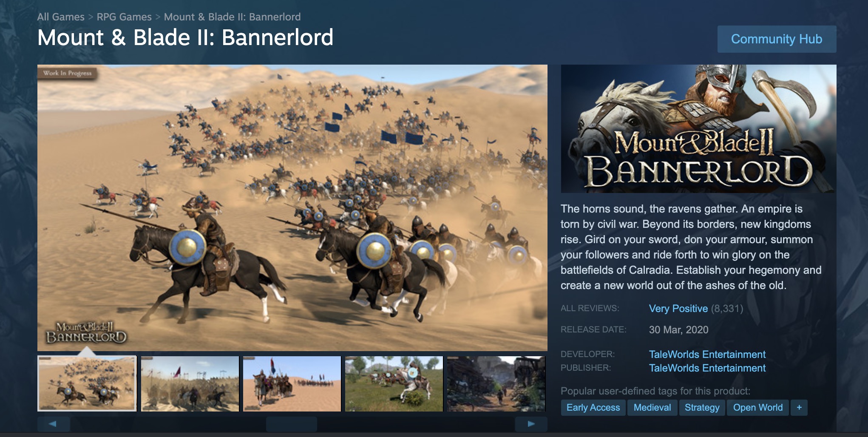This screenshot has width=868, height=437.
Task: Open RPG Games breadcrumb link
Action: [x=124, y=17]
